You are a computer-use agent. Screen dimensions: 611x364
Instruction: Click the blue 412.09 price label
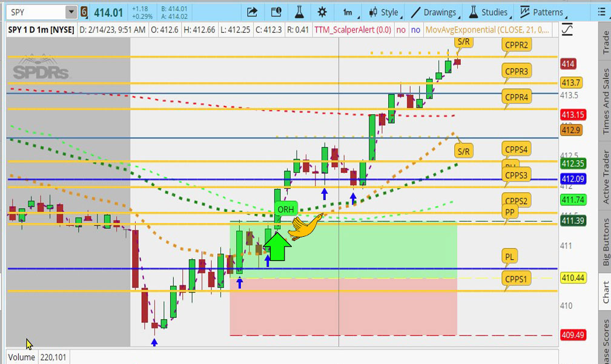click(x=573, y=179)
